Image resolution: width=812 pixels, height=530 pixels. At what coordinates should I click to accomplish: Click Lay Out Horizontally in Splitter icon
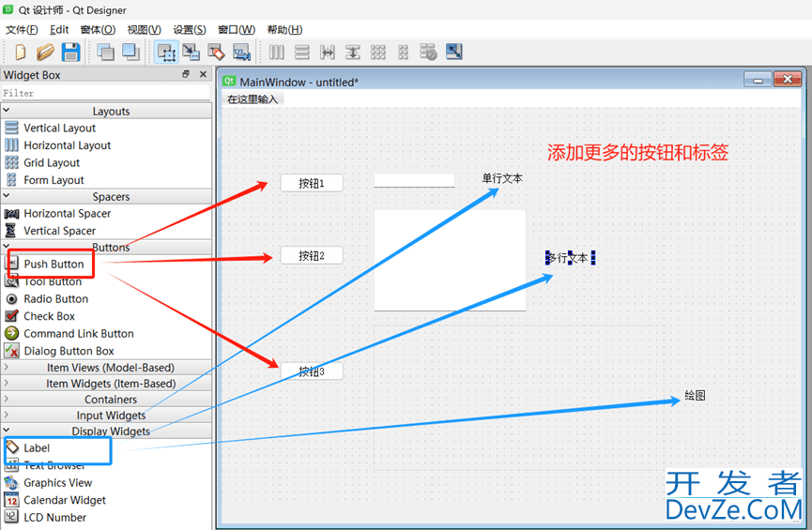click(328, 53)
